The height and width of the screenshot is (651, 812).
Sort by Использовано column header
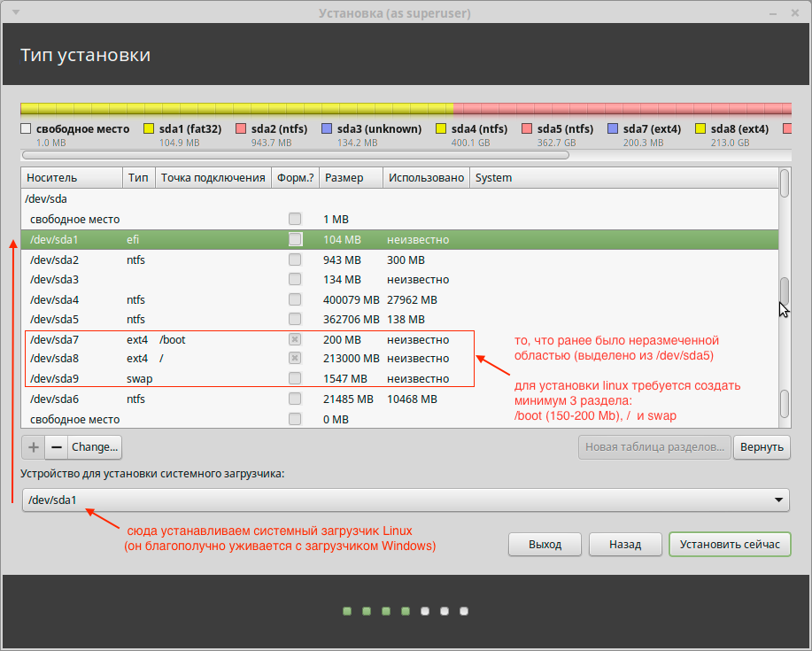pos(426,178)
